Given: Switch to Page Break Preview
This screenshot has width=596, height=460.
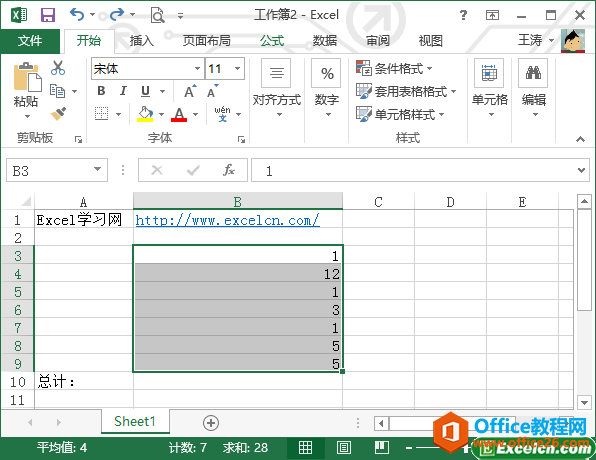Looking at the screenshot, I should (x=382, y=447).
